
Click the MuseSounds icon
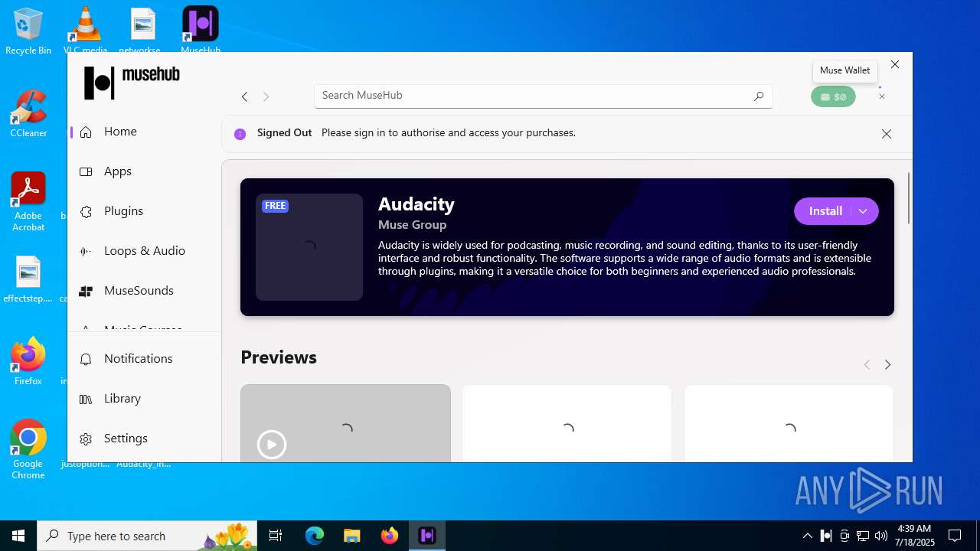coord(86,291)
